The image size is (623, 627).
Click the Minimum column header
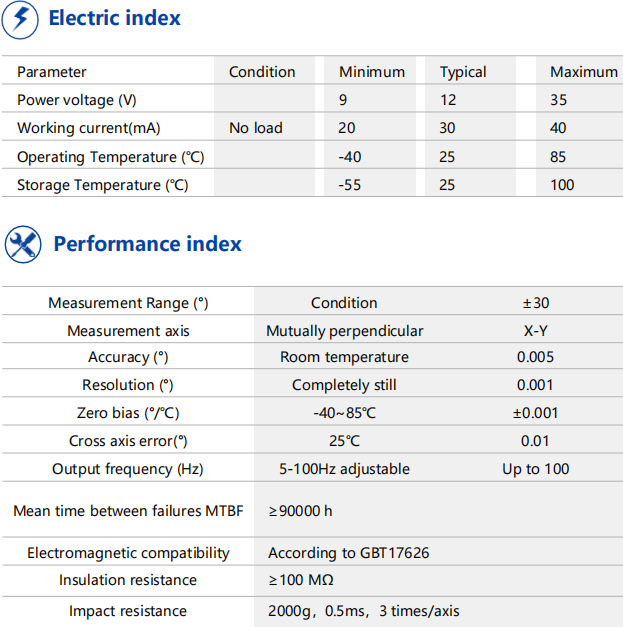pos(372,72)
